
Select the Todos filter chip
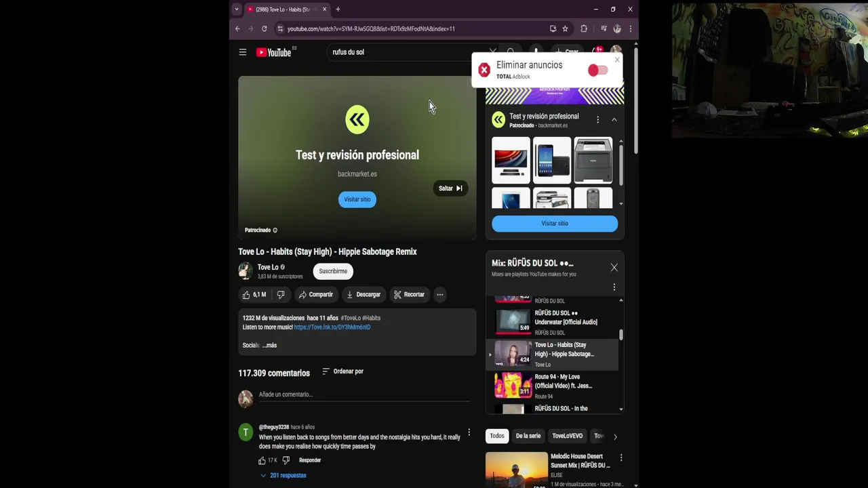[497, 436]
